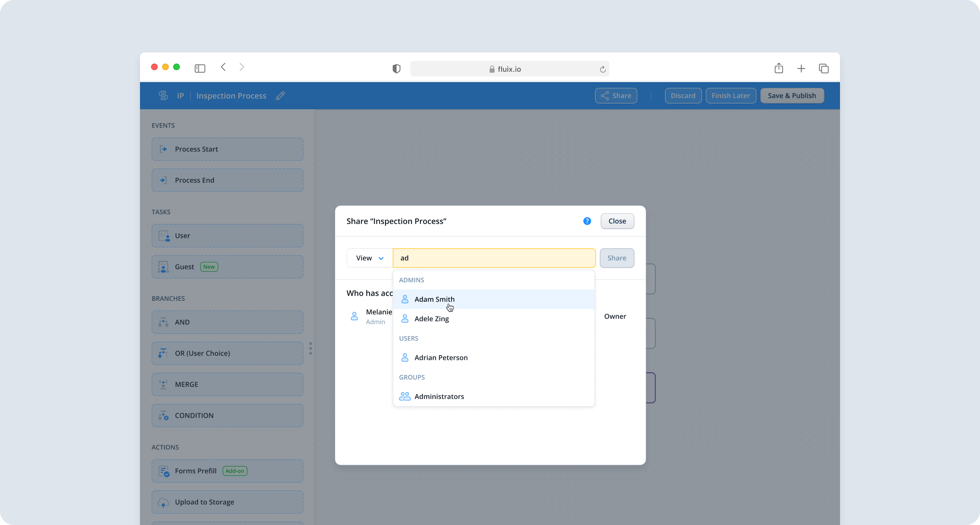Open the View permission dropdown

click(x=369, y=258)
